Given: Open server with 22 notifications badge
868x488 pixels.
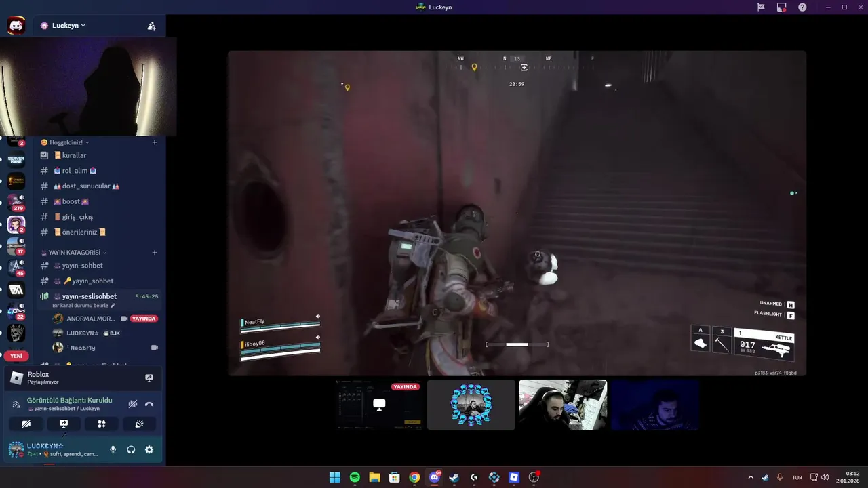Looking at the screenshot, I should click(16, 311).
